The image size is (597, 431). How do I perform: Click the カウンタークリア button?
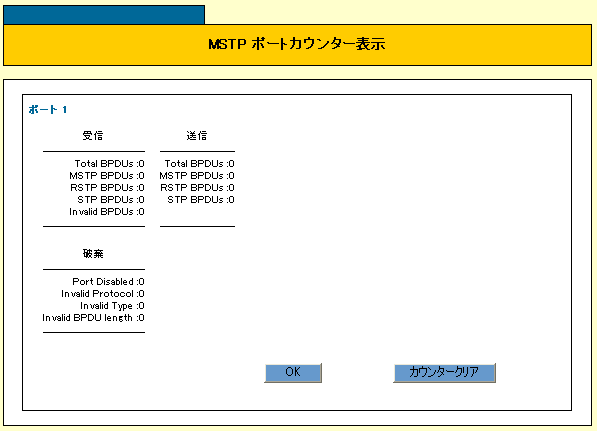[x=444, y=372]
